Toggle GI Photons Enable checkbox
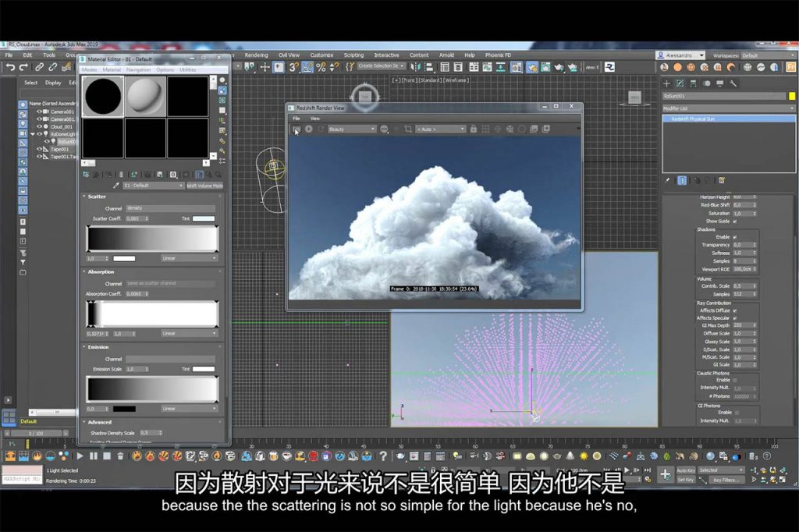 point(737,413)
